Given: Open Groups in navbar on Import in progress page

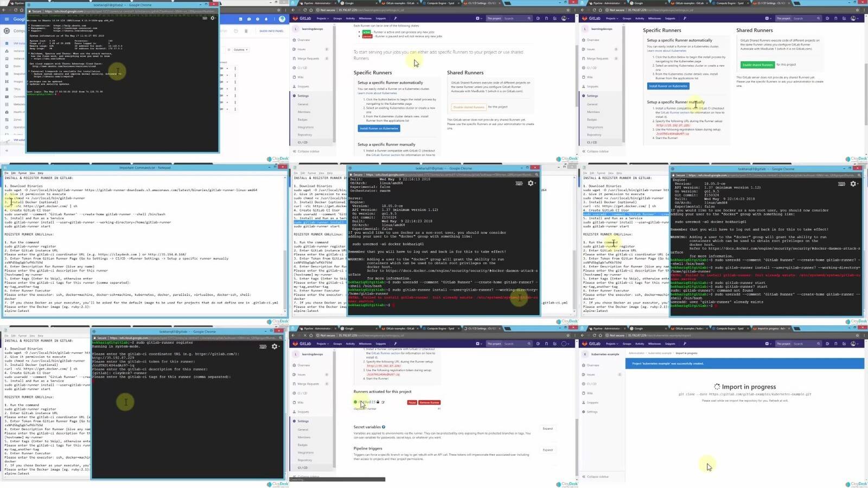Looking at the screenshot, I should coord(627,344).
